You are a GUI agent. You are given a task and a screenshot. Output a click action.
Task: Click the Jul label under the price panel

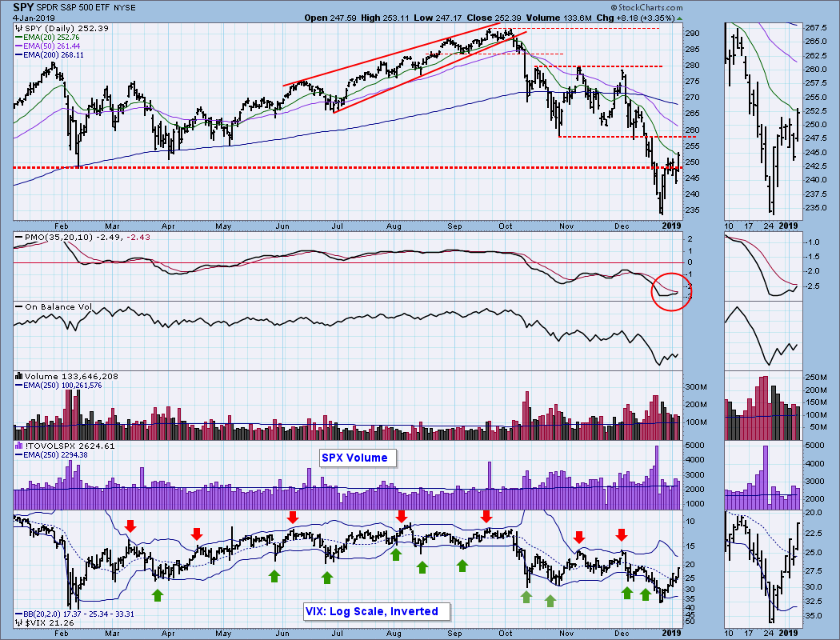[x=337, y=226]
